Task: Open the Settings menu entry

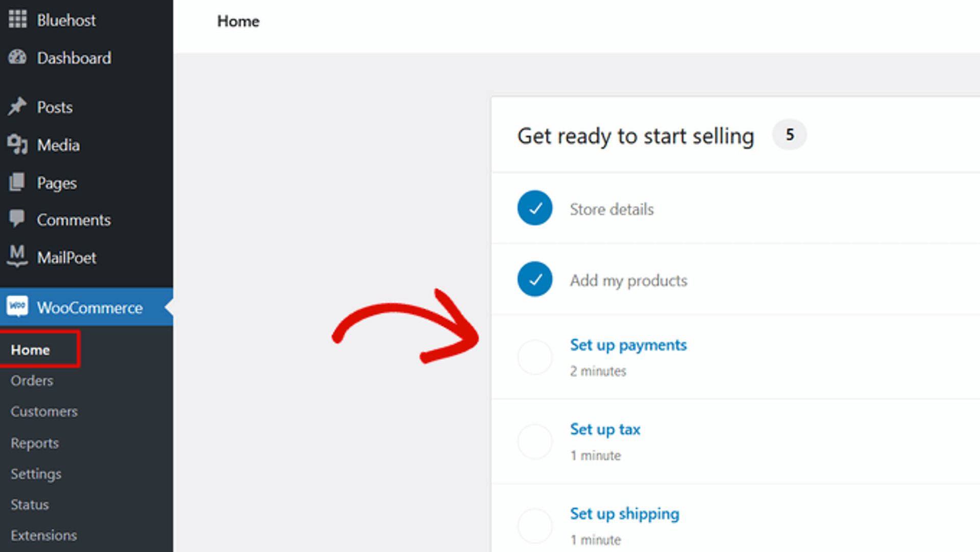Action: [x=36, y=474]
